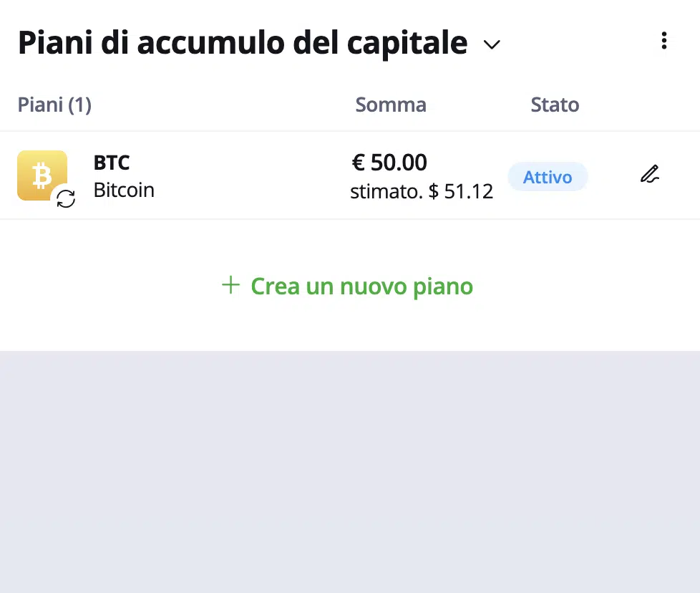Sort by the Stato column header
Screen dimensions: 700x593
click(555, 105)
